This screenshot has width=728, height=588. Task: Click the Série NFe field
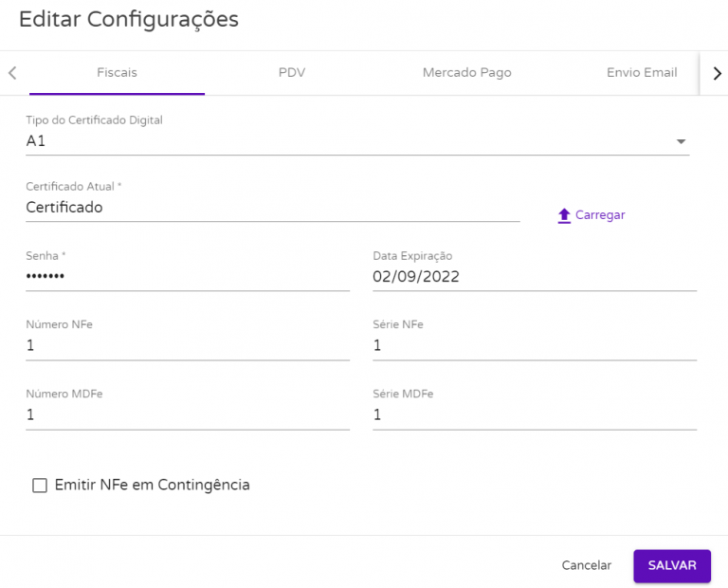click(535, 345)
